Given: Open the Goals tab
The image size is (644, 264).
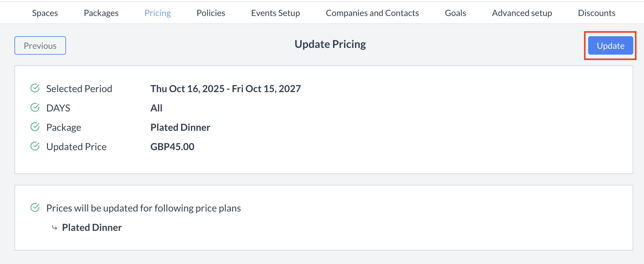Looking at the screenshot, I should coord(455,13).
